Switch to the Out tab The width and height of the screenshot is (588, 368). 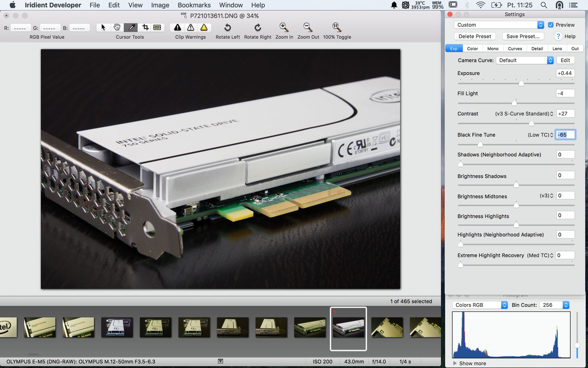[575, 49]
